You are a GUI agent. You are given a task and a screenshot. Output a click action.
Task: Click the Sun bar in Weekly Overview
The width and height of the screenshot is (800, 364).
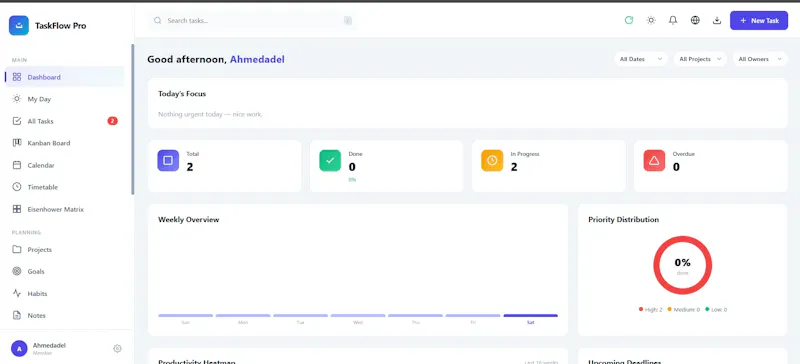[186, 316]
